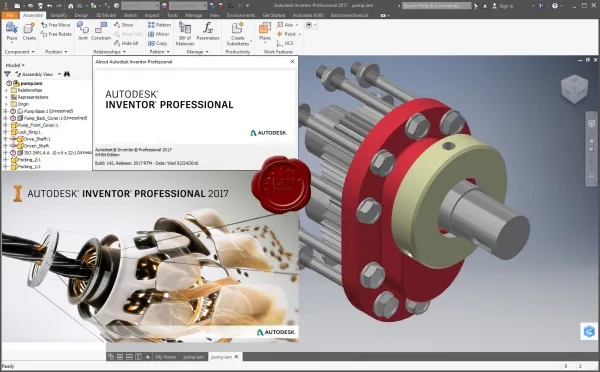Click the Create component icon
Viewport: 600px width, 372px height.
pyautogui.click(x=29, y=31)
